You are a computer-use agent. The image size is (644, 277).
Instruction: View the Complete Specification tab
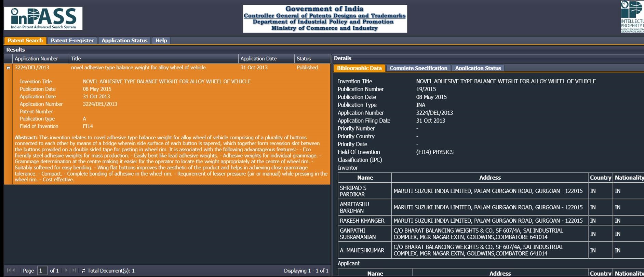pos(418,68)
